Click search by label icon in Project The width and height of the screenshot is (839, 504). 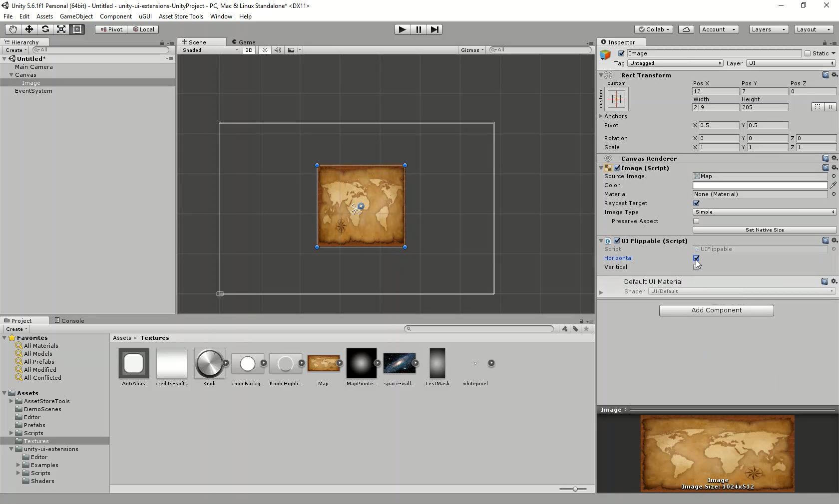pyautogui.click(x=575, y=329)
